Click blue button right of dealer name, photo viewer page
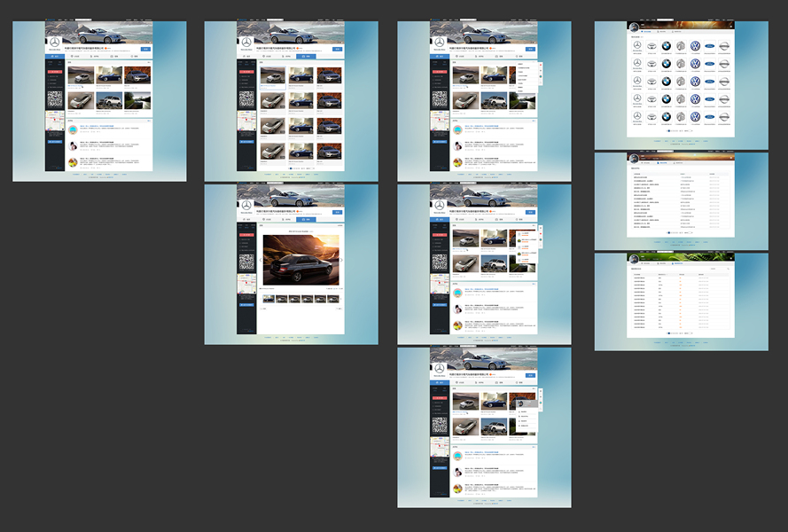This screenshot has width=788, height=532. coord(338,212)
